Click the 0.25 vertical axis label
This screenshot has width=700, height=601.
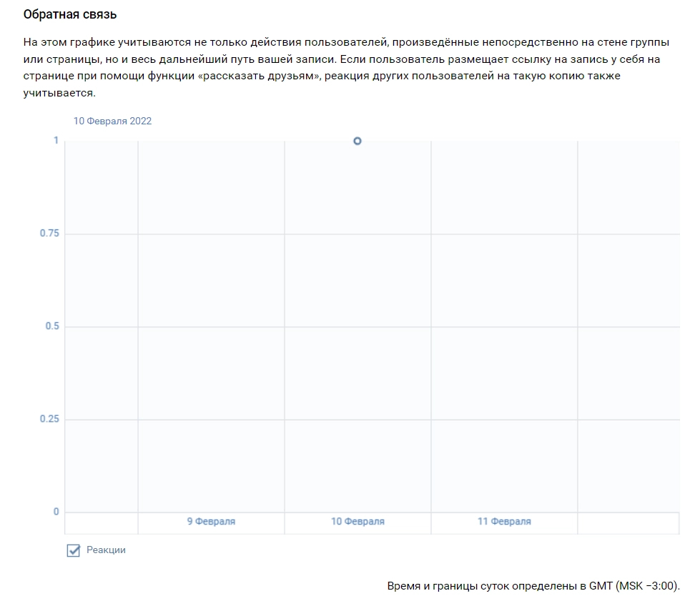pyautogui.click(x=49, y=419)
